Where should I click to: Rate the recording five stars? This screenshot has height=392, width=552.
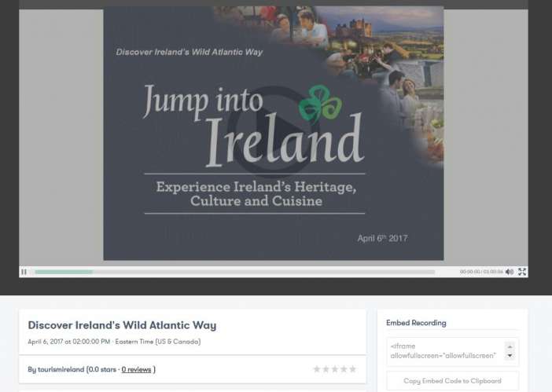tap(352, 369)
